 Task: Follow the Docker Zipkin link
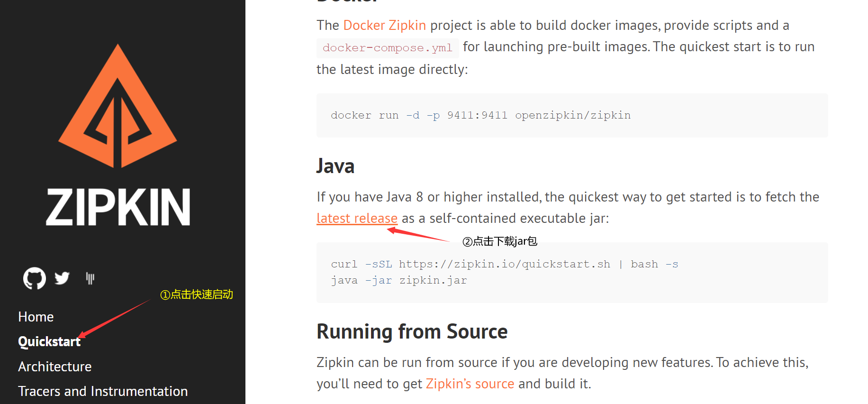(x=384, y=25)
